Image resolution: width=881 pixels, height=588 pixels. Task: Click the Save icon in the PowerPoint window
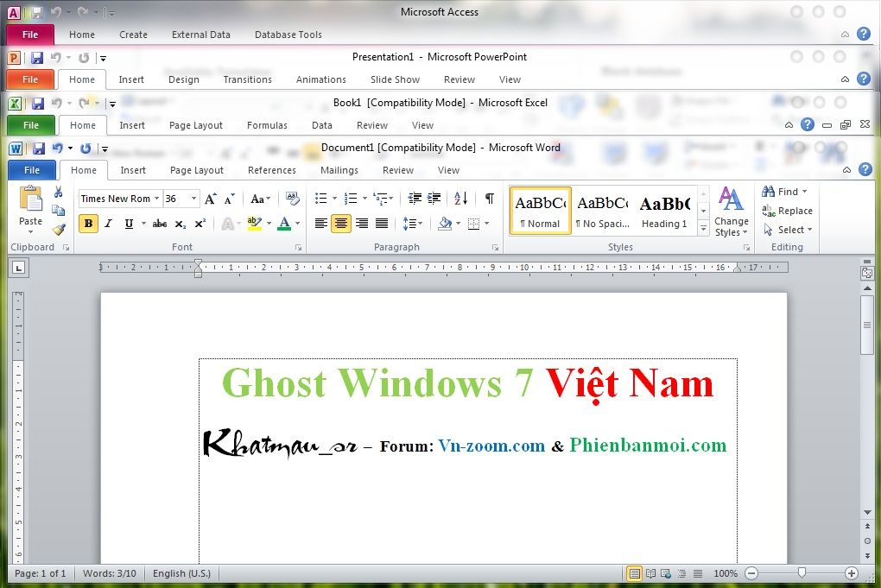pyautogui.click(x=37, y=58)
